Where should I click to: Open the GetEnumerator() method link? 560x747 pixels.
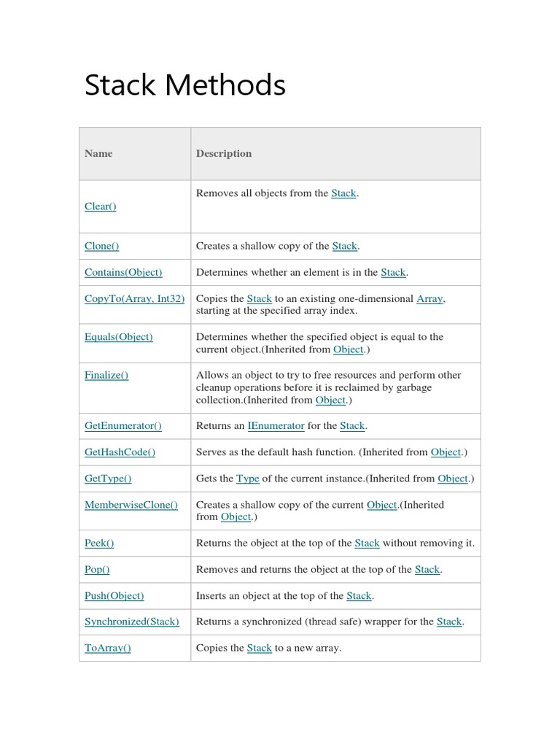tap(123, 426)
